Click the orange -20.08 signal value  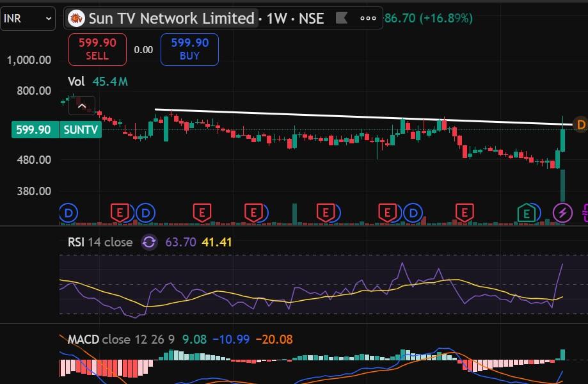tap(274, 340)
